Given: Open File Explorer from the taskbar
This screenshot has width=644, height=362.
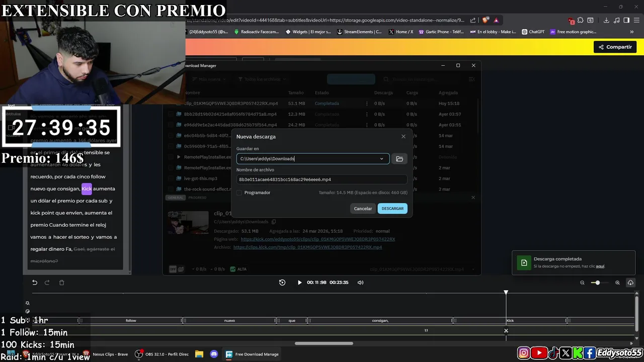Looking at the screenshot, I should click(199, 354).
